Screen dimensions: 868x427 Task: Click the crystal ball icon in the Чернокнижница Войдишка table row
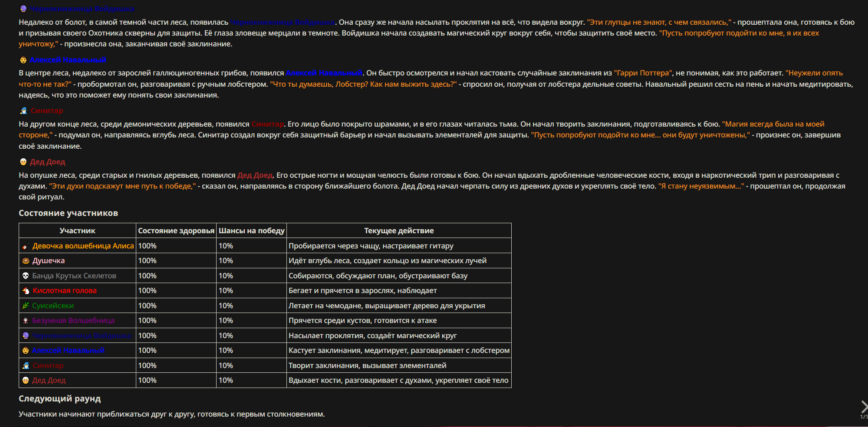[26, 336]
